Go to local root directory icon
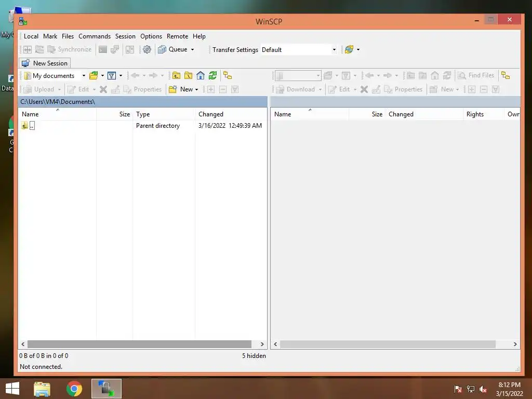Viewport: 532px width, 399px height. coord(188,76)
